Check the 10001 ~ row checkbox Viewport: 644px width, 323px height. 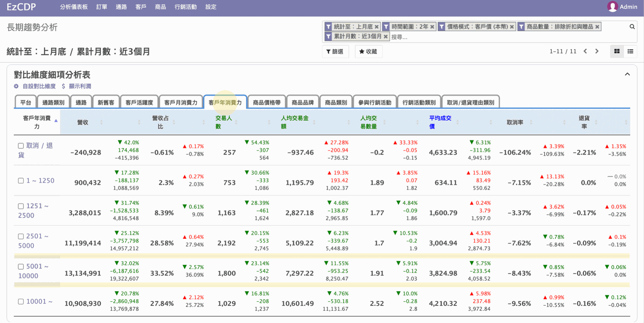tap(21, 302)
